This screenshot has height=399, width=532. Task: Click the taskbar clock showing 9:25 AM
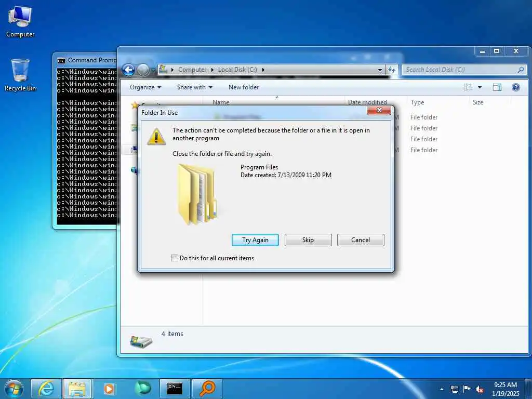pyautogui.click(x=505, y=389)
